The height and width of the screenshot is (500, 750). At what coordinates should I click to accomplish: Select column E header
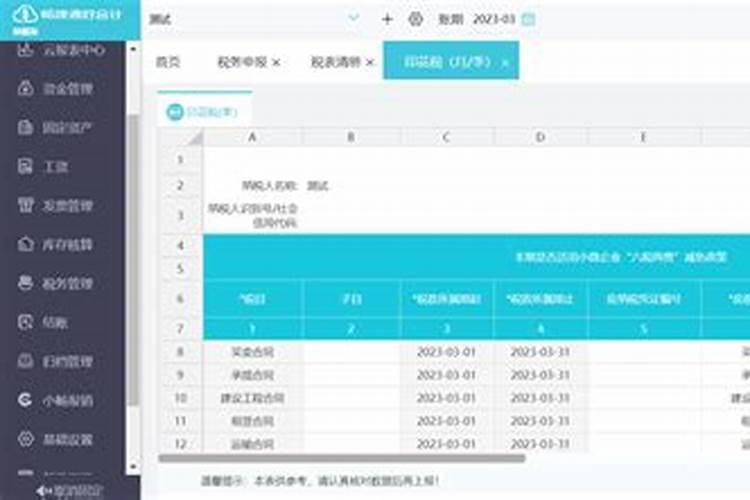643,137
